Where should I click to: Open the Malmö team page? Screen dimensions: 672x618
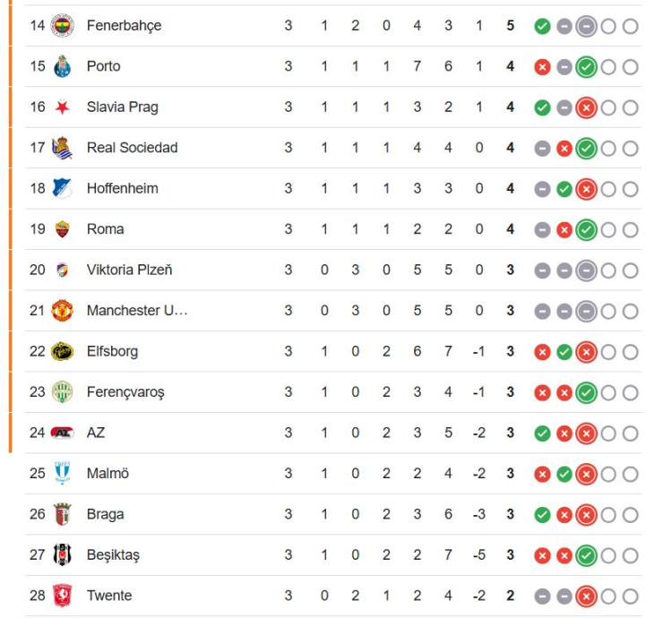click(x=108, y=474)
